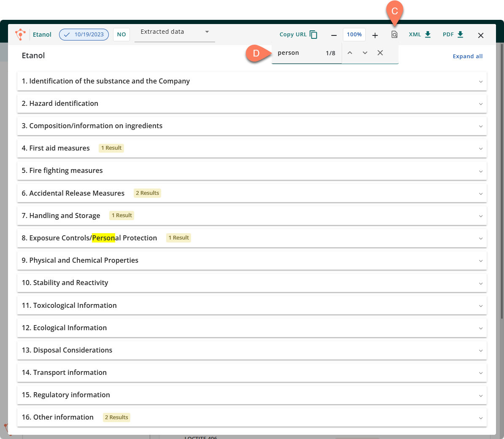
Task: Download the XML file
Action: pyautogui.click(x=420, y=35)
